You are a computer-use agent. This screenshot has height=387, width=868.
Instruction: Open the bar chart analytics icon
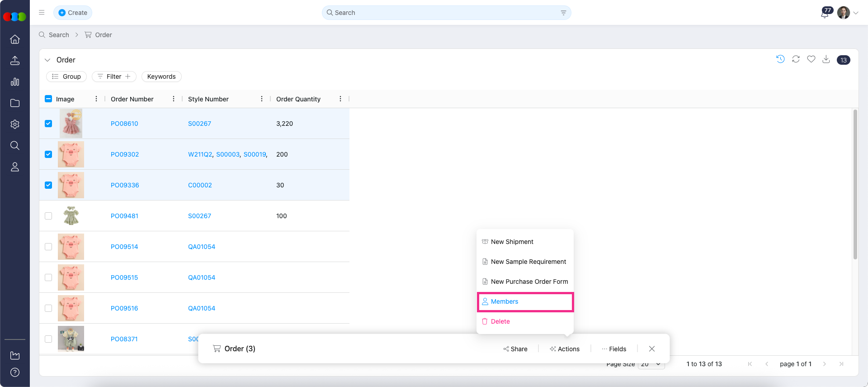[x=15, y=82]
